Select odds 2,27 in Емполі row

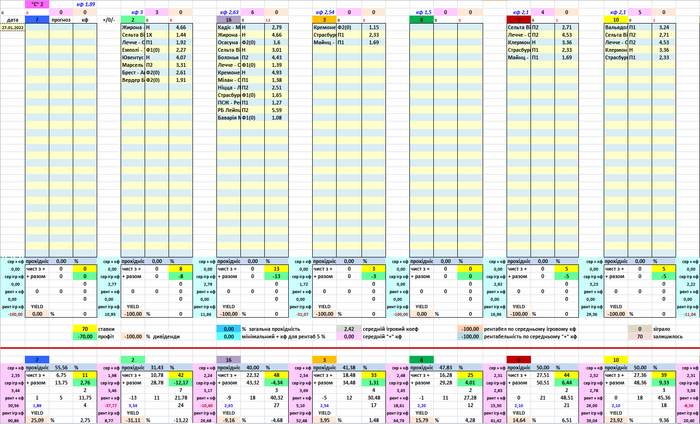[181, 50]
